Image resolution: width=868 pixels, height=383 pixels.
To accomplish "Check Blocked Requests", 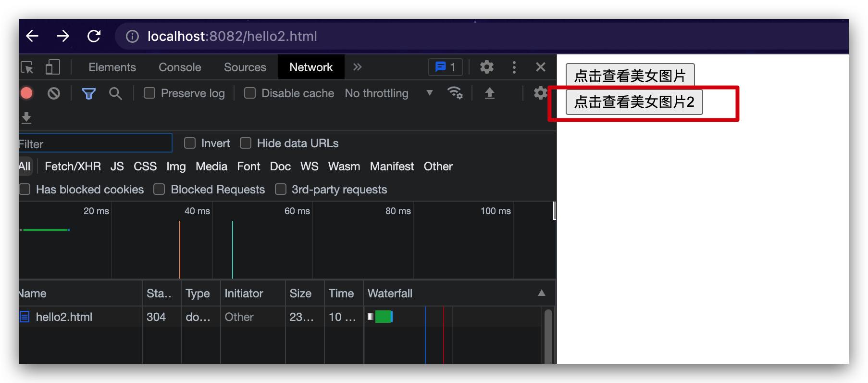I will (159, 189).
